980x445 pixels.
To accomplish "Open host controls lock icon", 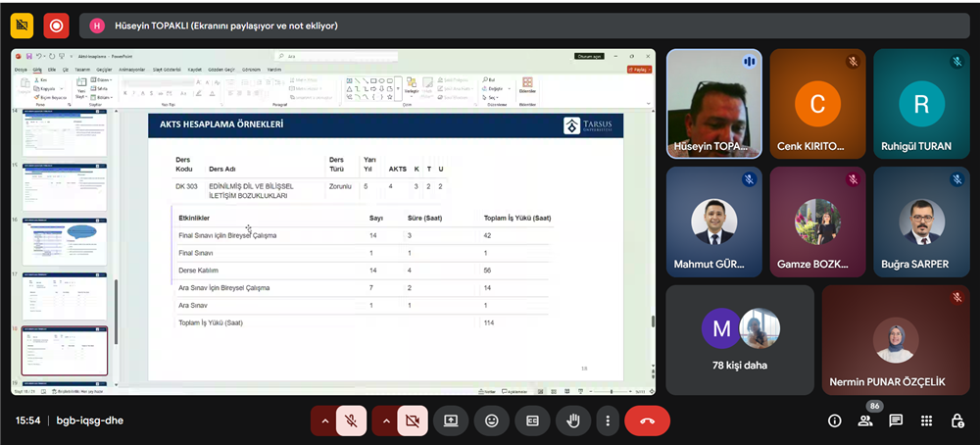I will [x=956, y=420].
